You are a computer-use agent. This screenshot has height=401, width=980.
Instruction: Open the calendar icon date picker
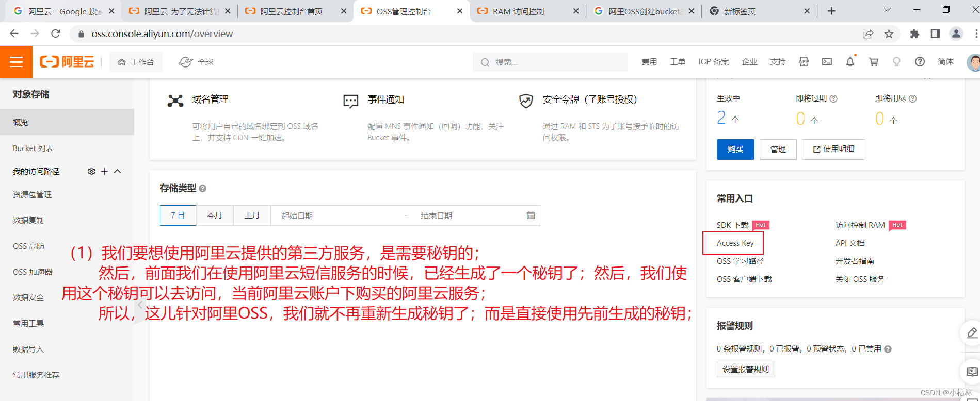click(531, 215)
